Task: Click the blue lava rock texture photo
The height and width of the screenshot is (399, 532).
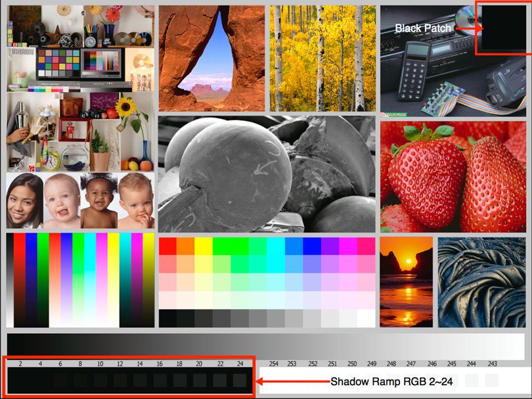Action: (x=482, y=282)
